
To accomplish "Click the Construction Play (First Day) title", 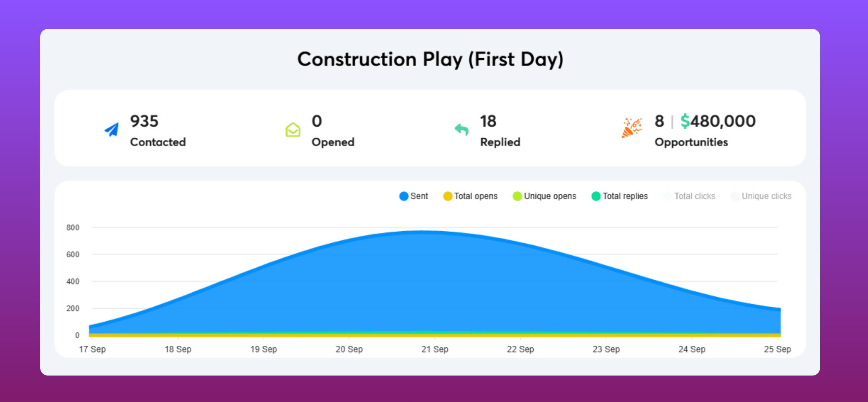I will point(430,59).
